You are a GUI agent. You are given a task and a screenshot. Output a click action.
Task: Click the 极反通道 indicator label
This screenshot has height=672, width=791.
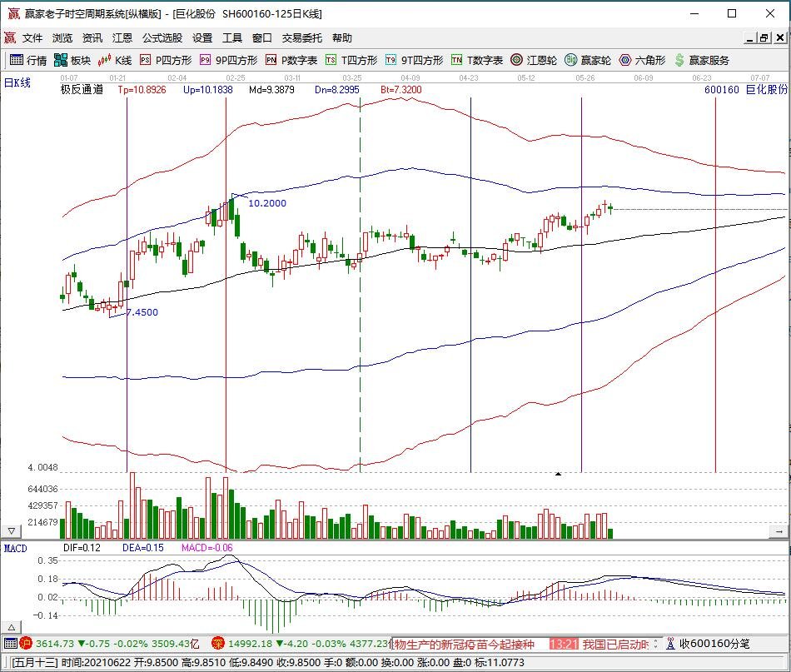coord(82,89)
